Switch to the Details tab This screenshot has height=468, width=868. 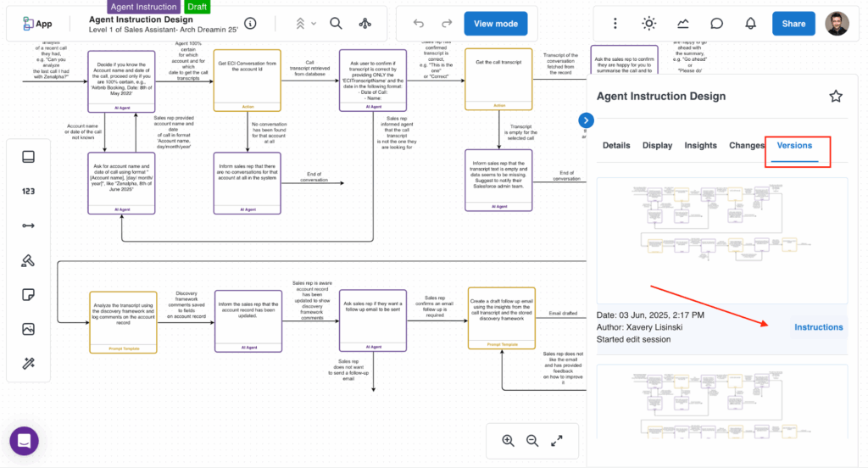click(616, 146)
